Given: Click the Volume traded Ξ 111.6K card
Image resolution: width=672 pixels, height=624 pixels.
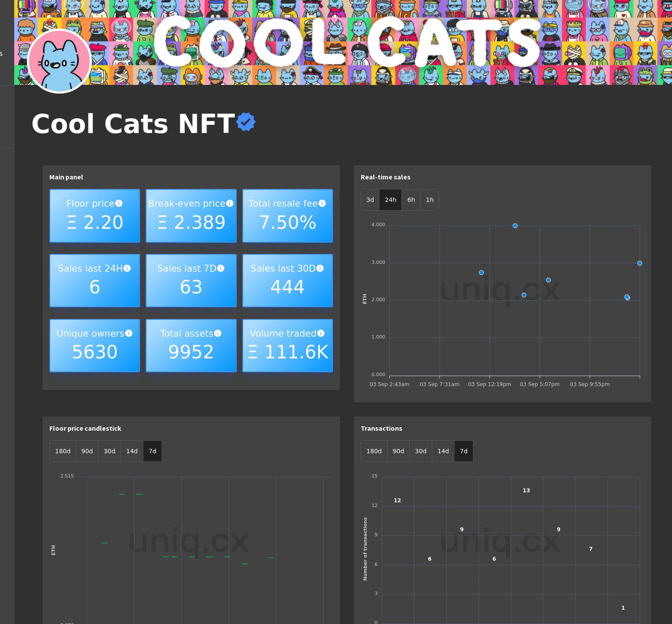Looking at the screenshot, I should pyautogui.click(x=287, y=346).
